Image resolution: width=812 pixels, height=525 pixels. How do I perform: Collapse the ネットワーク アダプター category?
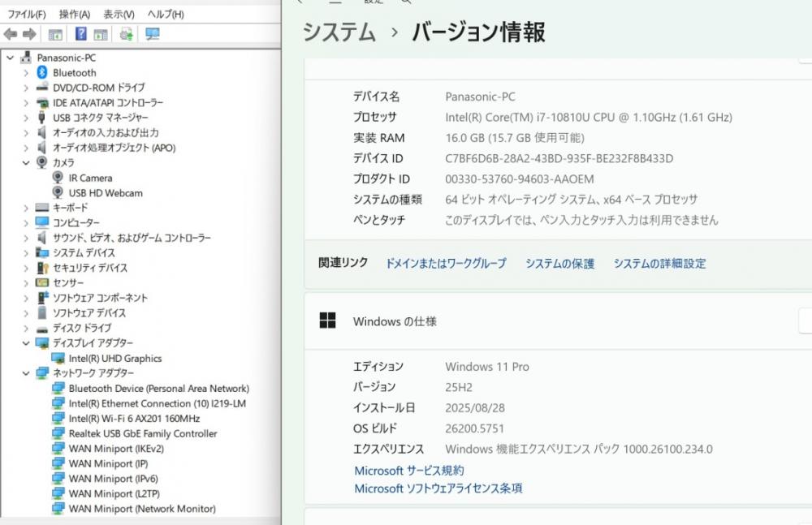[26, 372]
